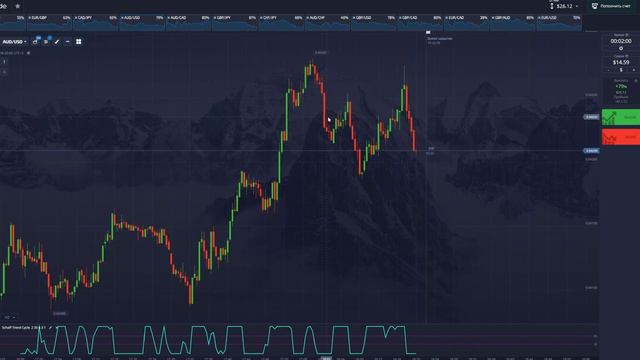The height and width of the screenshot is (360, 640).
Task: Open the chart type settings icon
Action: 36,42
